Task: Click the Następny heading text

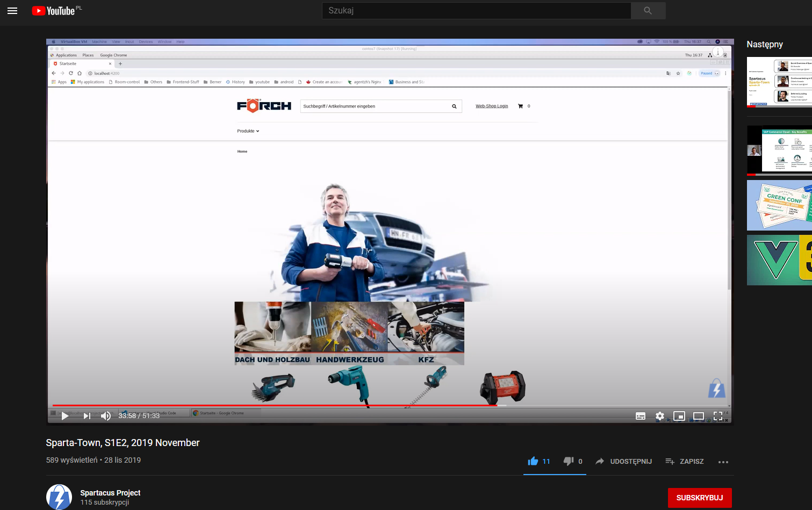Action: (x=765, y=45)
